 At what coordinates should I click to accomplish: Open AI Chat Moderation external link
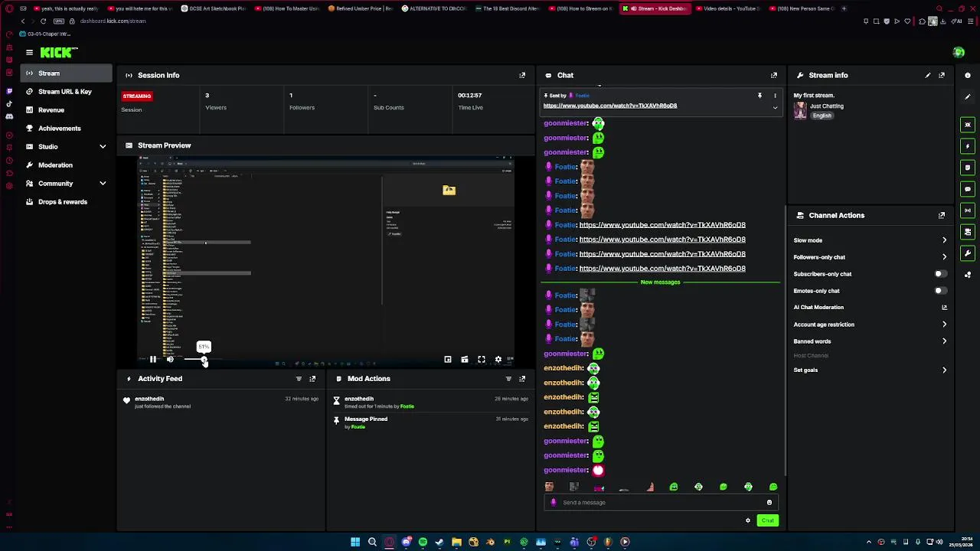[944, 308]
